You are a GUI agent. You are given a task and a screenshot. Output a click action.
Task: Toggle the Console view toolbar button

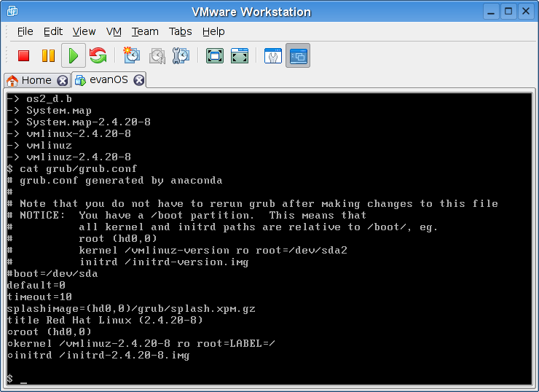click(297, 55)
